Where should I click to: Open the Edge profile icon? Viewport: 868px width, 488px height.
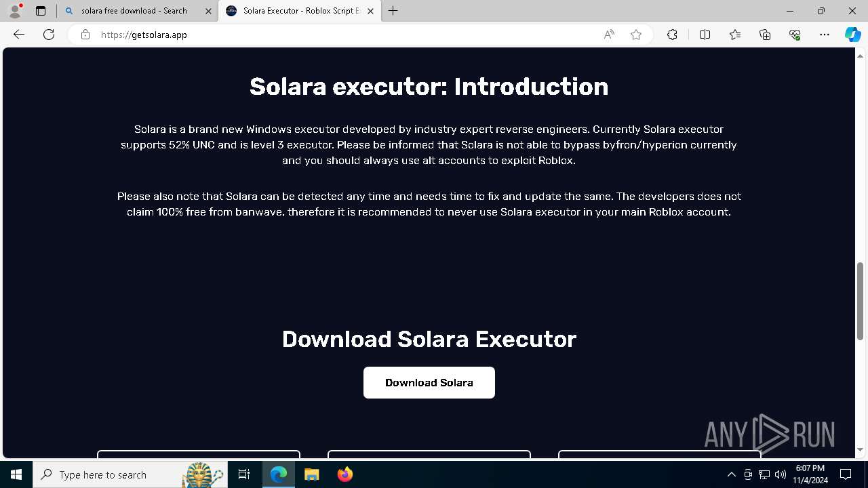pyautogui.click(x=14, y=11)
